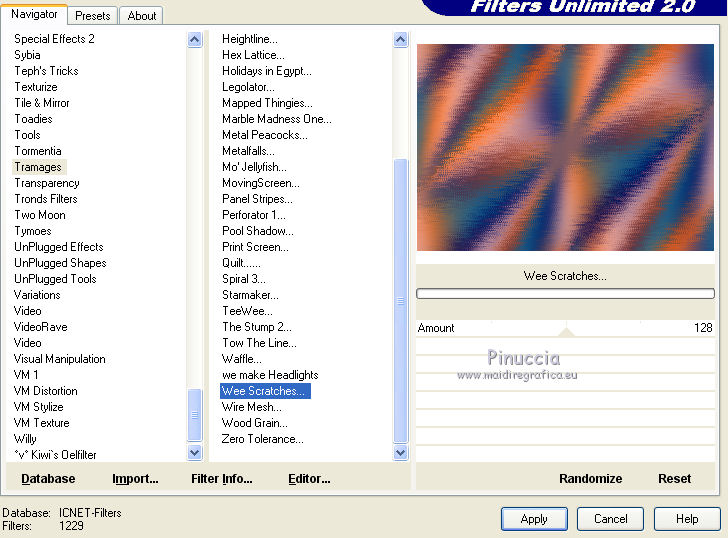Click the Database button

point(48,479)
